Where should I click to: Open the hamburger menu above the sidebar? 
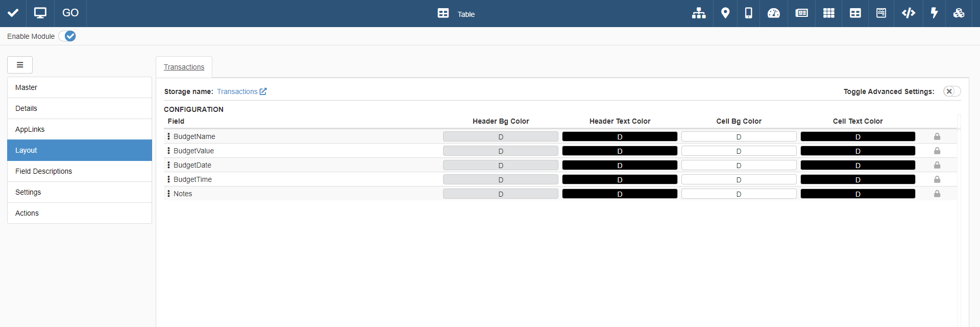[x=20, y=65]
